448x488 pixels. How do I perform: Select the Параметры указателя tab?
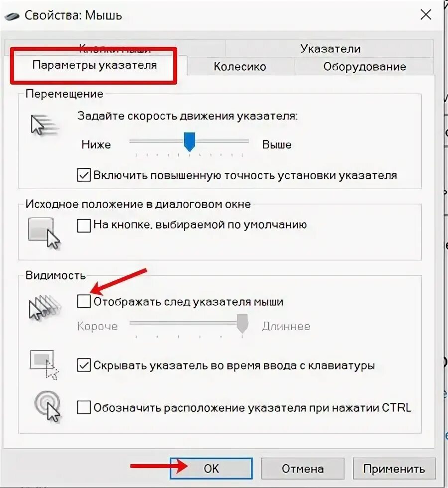click(x=95, y=65)
